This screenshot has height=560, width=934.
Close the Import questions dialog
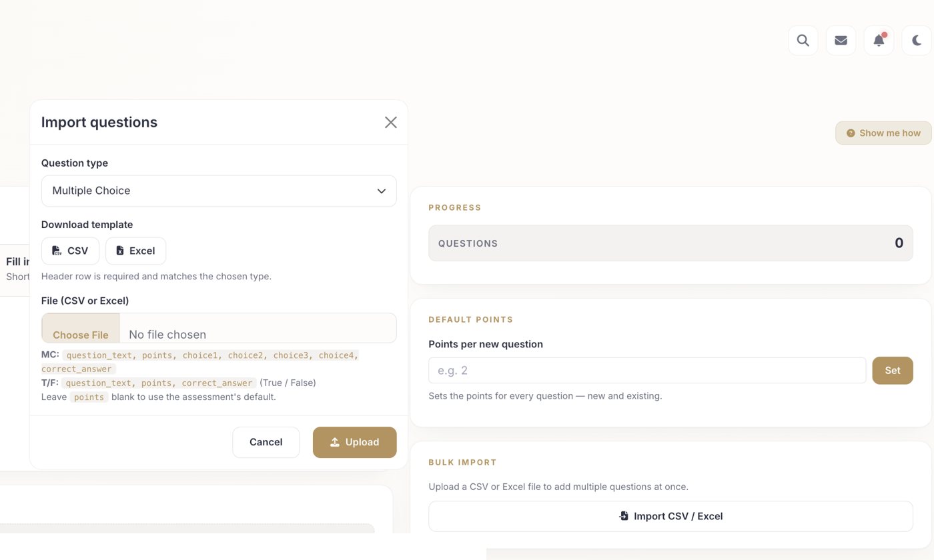tap(391, 122)
